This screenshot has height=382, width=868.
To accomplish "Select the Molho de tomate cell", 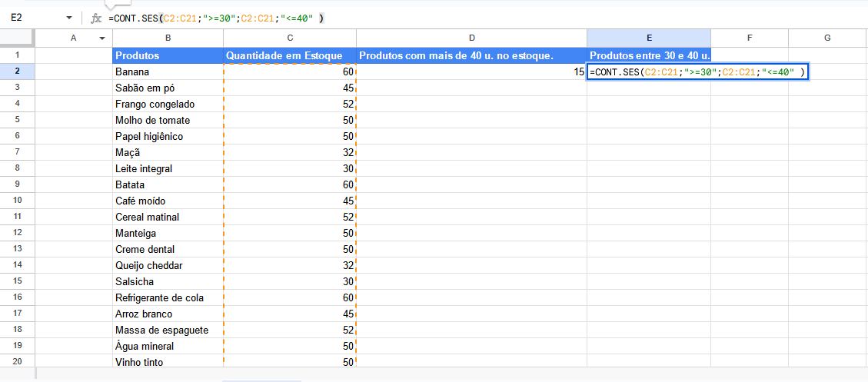I will (x=168, y=120).
